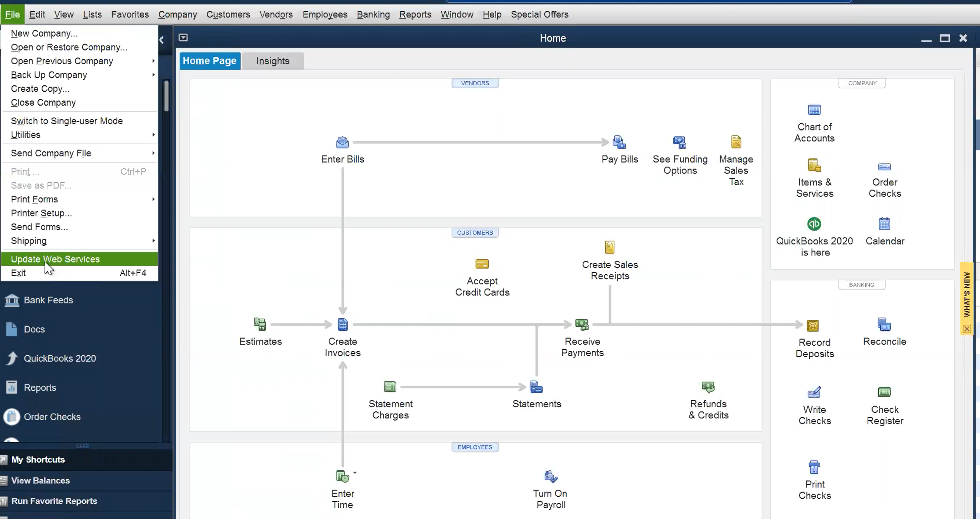This screenshot has height=519, width=980.
Task: Click Order Checks icon in Company panel
Action: point(885,167)
